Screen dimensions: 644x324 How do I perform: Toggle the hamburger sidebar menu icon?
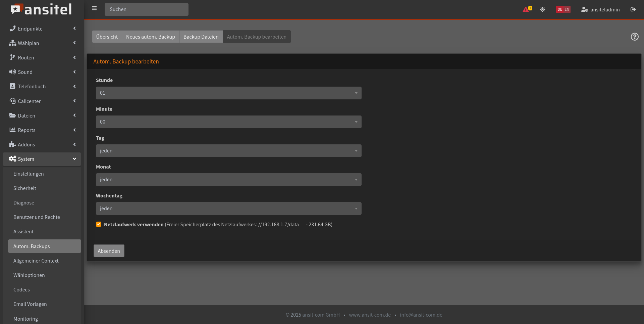(94, 8)
